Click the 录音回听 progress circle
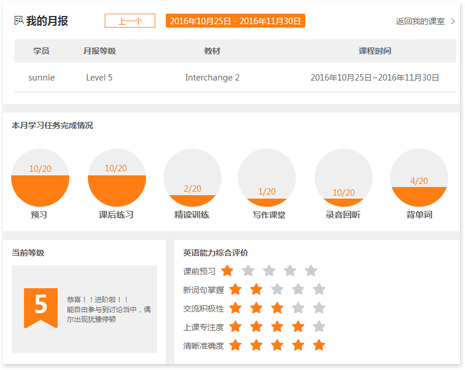The width and height of the screenshot is (465, 370). click(344, 178)
